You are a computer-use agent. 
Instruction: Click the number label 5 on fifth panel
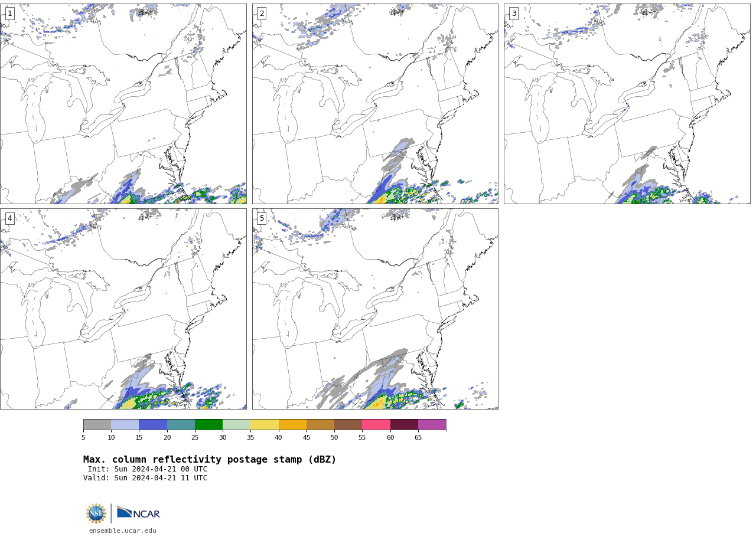(262, 218)
